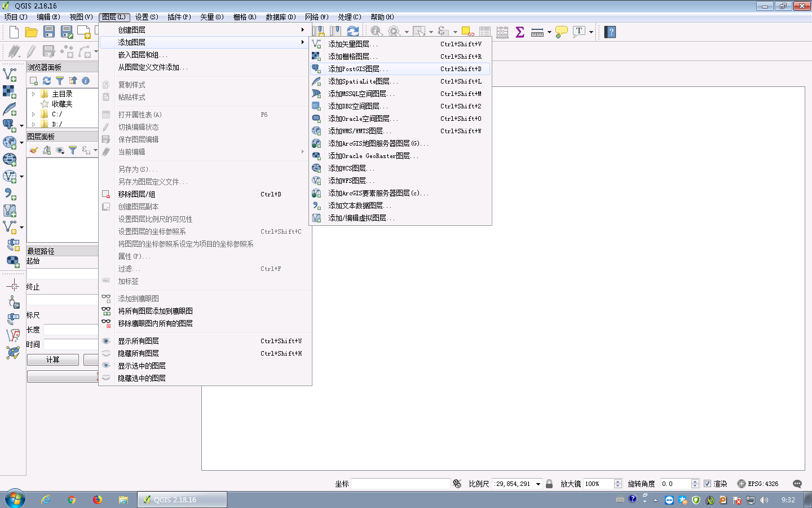Image resolution: width=812 pixels, height=508 pixels.
Task: Click the 坐标 coordinate input field
Action: pos(400,484)
